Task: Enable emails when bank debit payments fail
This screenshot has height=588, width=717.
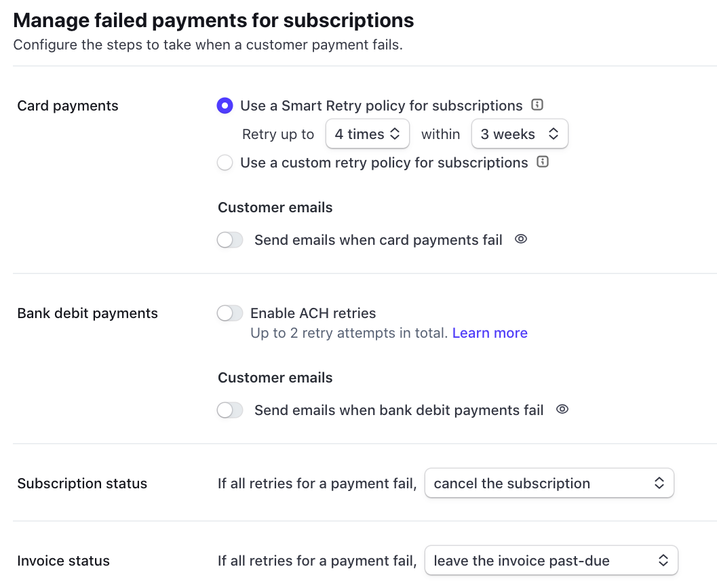Action: pos(230,410)
